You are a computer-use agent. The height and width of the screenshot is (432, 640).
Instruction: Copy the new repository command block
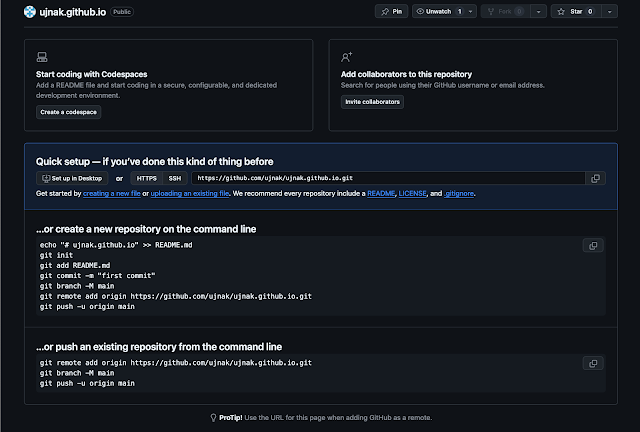(x=593, y=245)
